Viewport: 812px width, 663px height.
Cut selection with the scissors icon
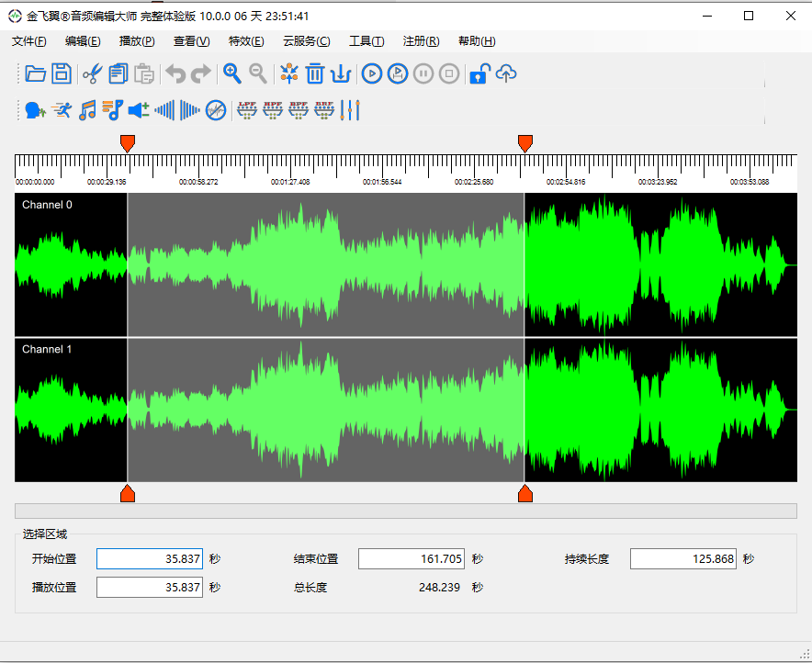(92, 74)
